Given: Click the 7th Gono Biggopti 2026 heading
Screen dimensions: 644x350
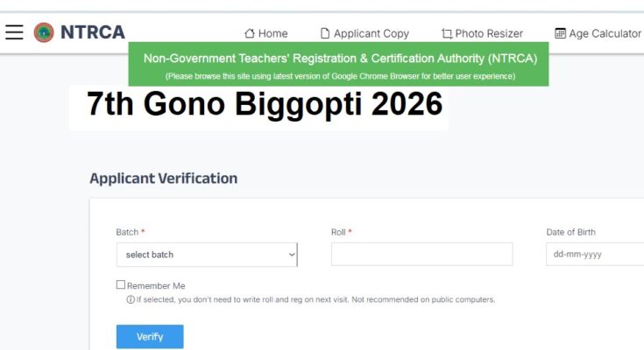Looking at the screenshot, I should point(265,105).
